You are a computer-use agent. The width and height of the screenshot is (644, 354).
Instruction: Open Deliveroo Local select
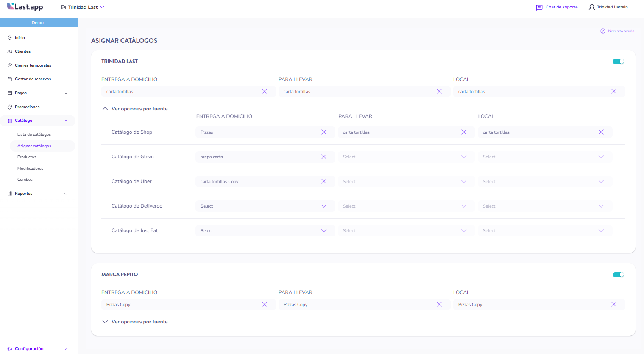click(545, 206)
